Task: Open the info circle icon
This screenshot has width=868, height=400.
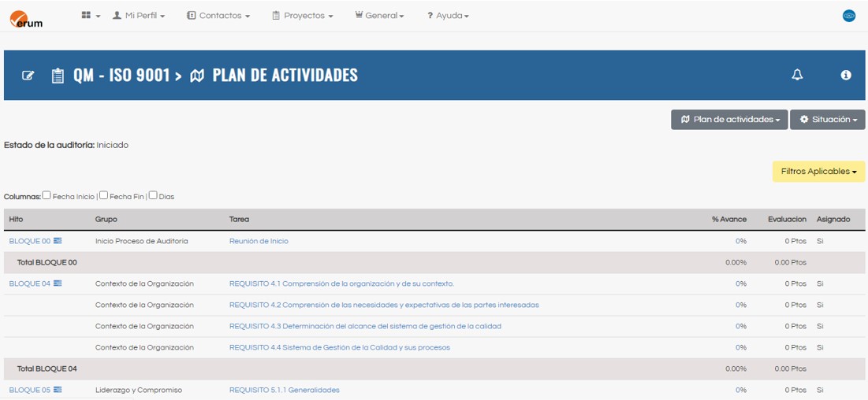Action: [846, 75]
